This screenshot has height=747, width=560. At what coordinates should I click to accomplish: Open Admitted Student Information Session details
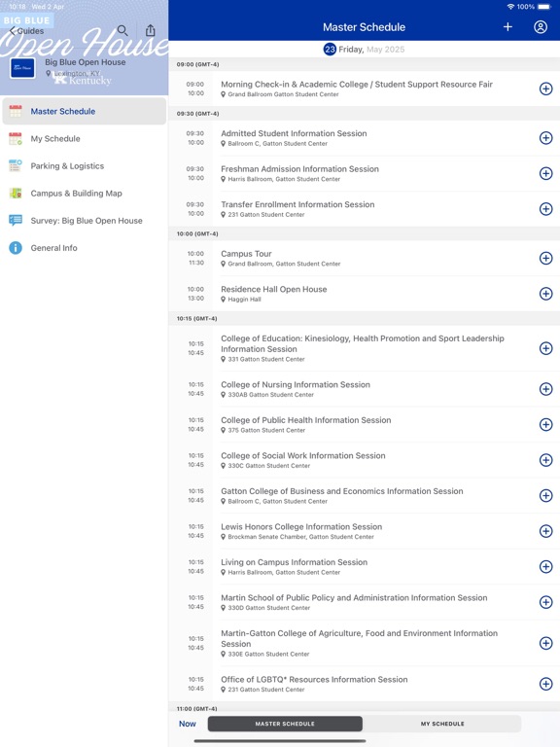tap(365, 138)
